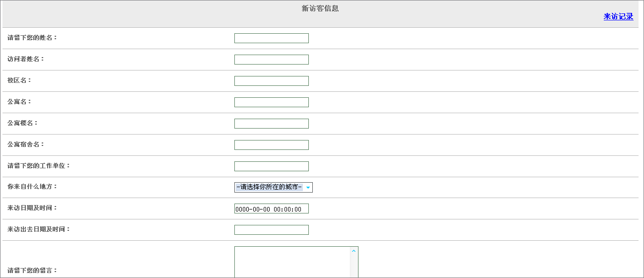Screen dimensions: 644x278
Task: Click the 公寓楼名 input field
Action: (272, 124)
